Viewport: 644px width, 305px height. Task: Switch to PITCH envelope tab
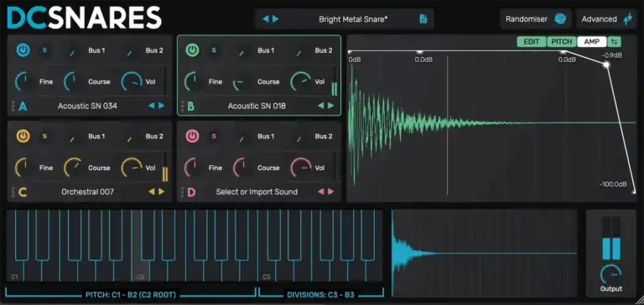click(x=562, y=42)
